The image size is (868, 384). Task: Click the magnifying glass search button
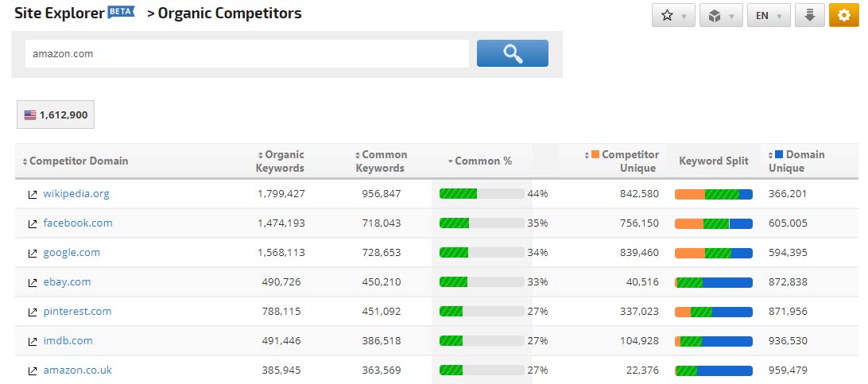(x=512, y=53)
